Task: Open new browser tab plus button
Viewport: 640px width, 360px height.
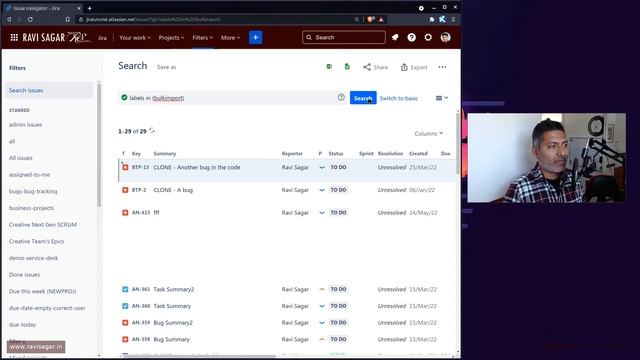Action: tap(89, 8)
